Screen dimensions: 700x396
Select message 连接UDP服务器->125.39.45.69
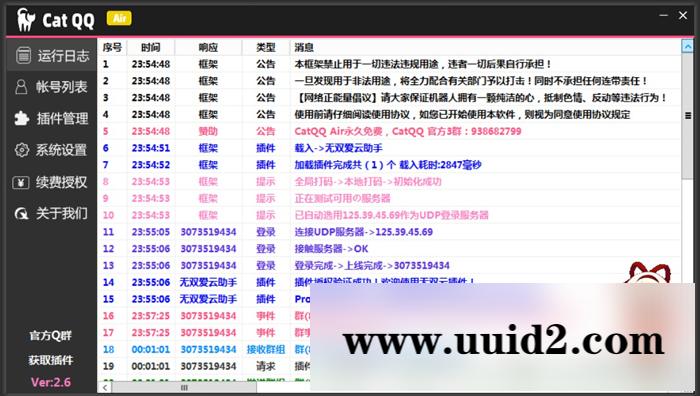coord(363,232)
